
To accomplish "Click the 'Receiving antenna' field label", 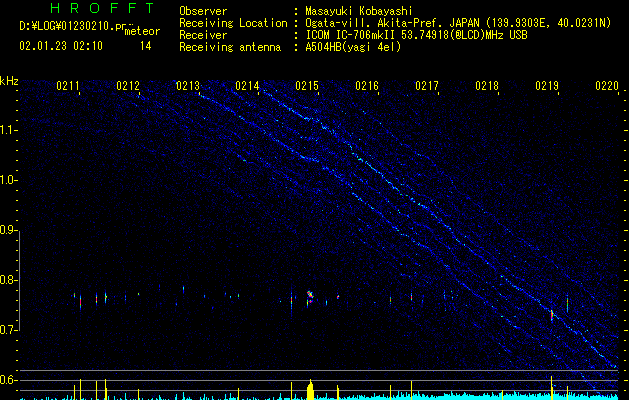I will 230,47.
